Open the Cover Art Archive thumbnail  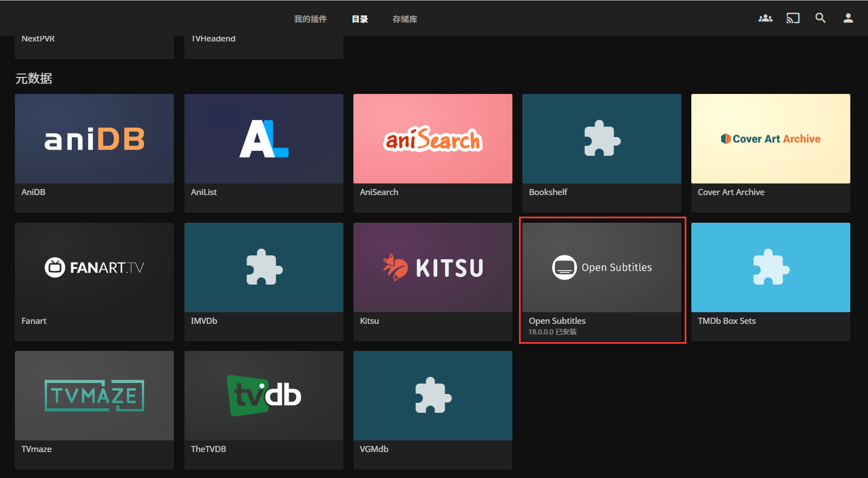click(770, 139)
